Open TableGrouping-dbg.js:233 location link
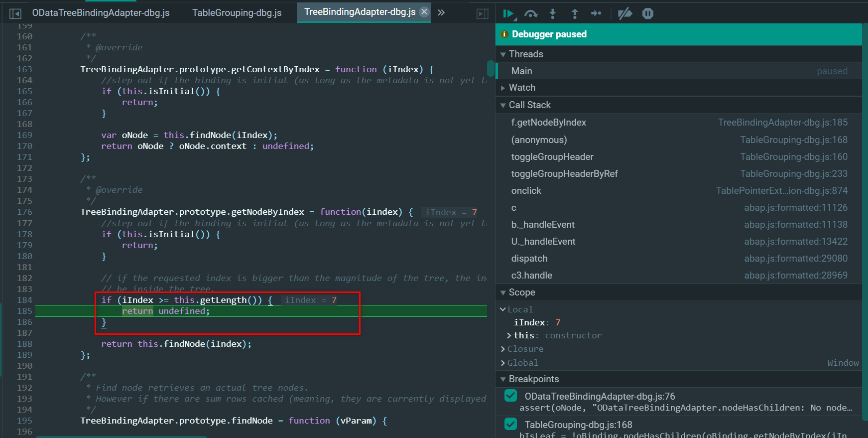The height and width of the screenshot is (438, 868). 794,174
